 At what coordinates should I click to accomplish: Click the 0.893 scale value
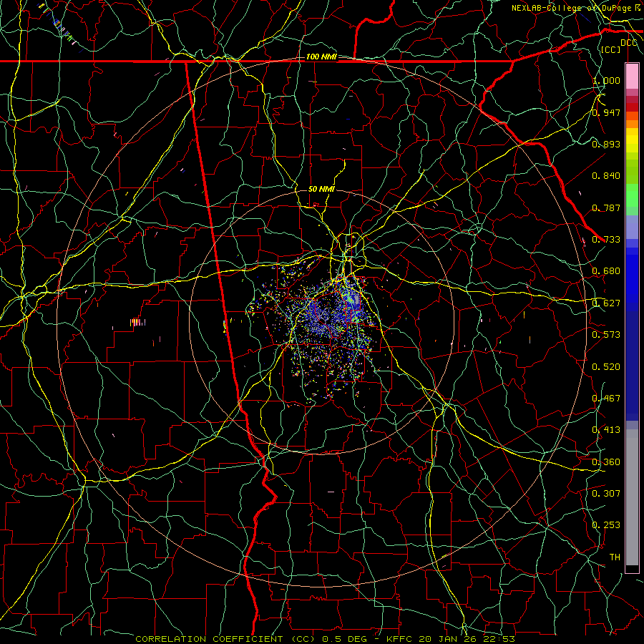(606, 144)
